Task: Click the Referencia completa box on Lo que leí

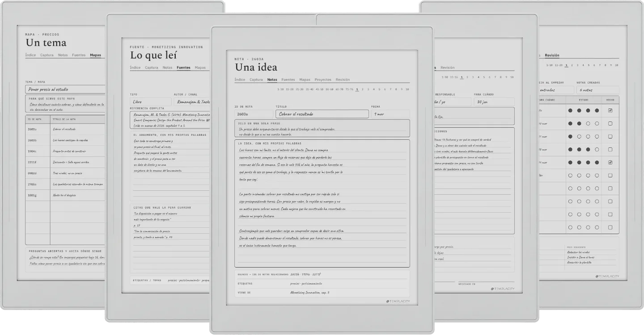Action: pos(169,120)
